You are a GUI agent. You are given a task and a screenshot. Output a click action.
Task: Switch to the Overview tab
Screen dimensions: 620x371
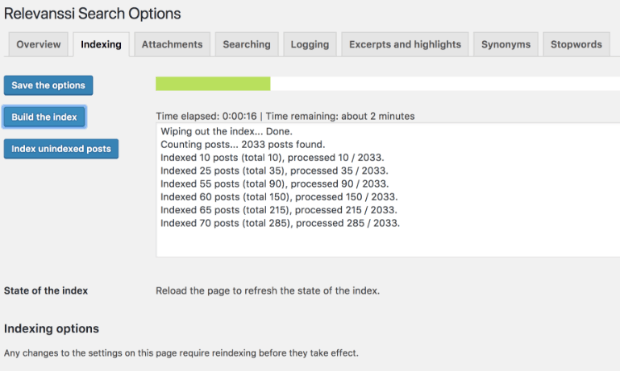[x=38, y=44]
